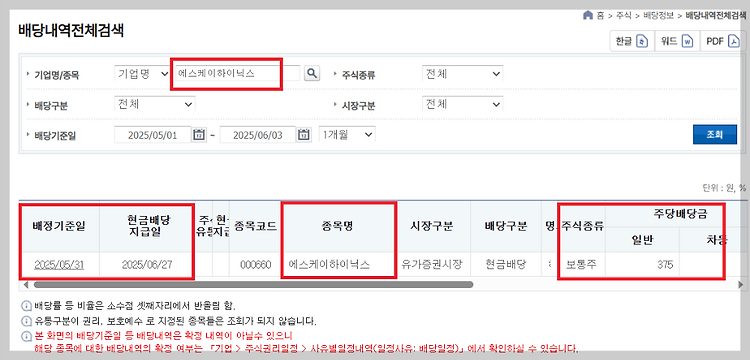
Task: Click the 주식종류 column header in table
Action: 583,227
